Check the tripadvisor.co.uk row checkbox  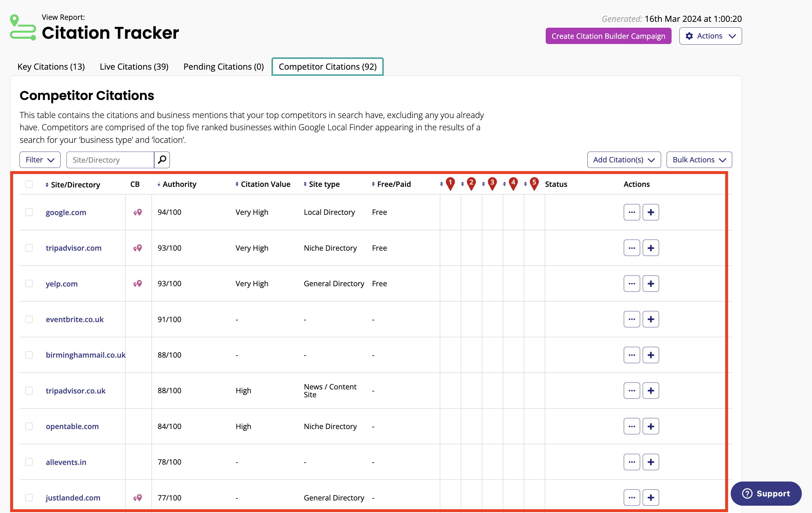pos(29,391)
